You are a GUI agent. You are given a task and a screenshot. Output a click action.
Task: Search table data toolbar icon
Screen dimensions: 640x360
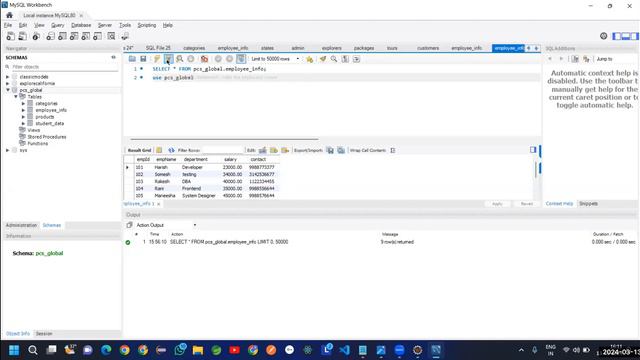click(111, 36)
